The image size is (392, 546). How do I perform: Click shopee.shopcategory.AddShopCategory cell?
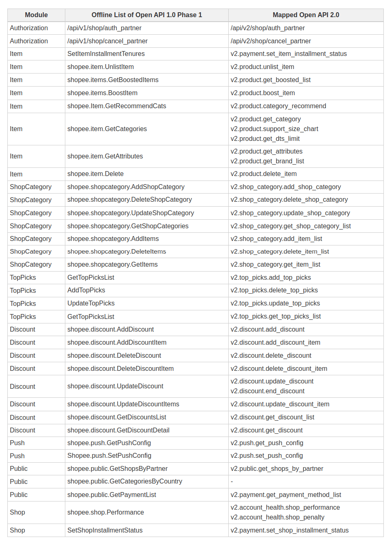tap(147, 187)
